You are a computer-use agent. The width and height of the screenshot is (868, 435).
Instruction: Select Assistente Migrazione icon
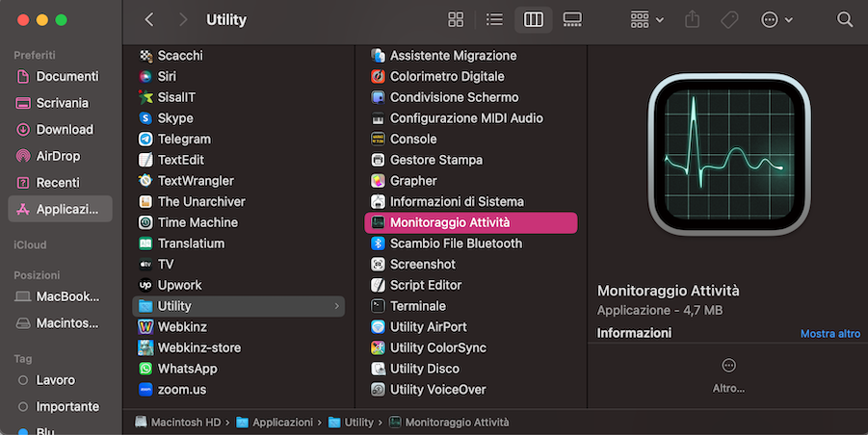pyautogui.click(x=378, y=55)
